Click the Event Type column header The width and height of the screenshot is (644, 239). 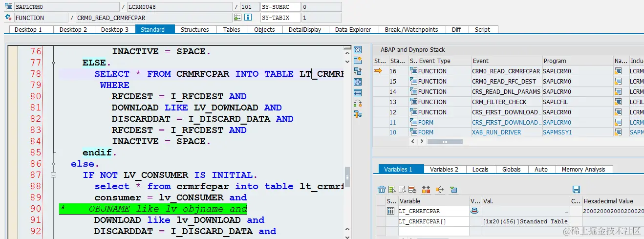444,61
